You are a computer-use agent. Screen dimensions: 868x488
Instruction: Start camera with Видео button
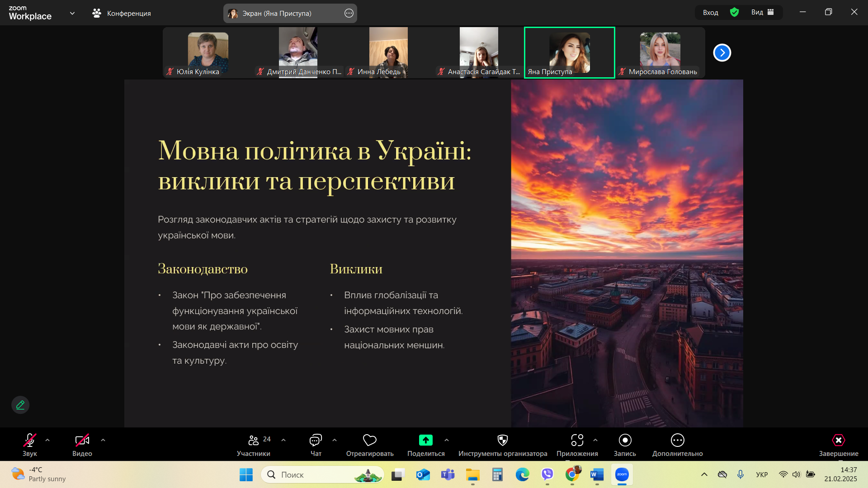pos(82,445)
